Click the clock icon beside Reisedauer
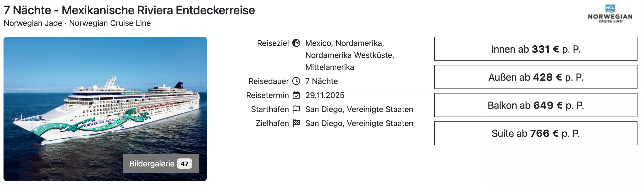Viewport: 644px width, 187px height. point(296,81)
